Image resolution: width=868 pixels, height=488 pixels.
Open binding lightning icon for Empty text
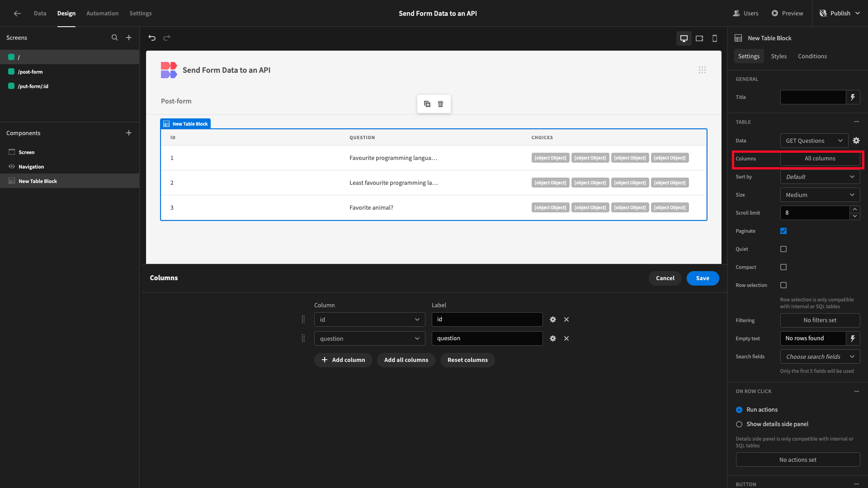[853, 338]
